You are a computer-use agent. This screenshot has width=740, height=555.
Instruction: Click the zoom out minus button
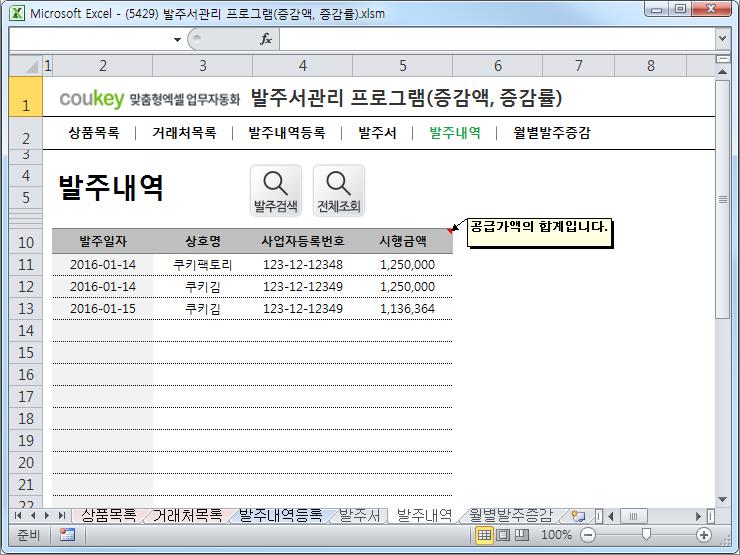tap(588, 535)
